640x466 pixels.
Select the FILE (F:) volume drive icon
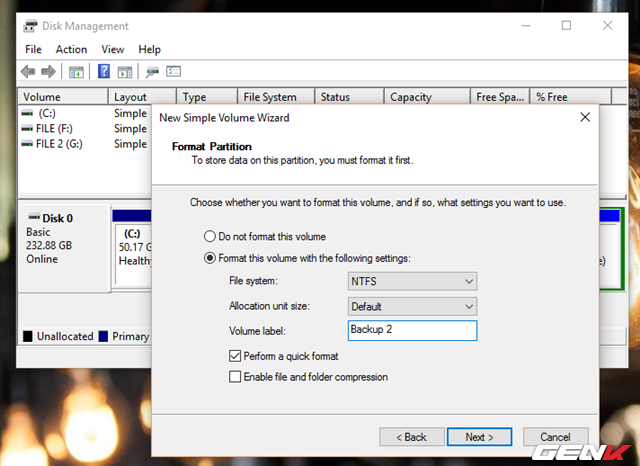click(27, 128)
